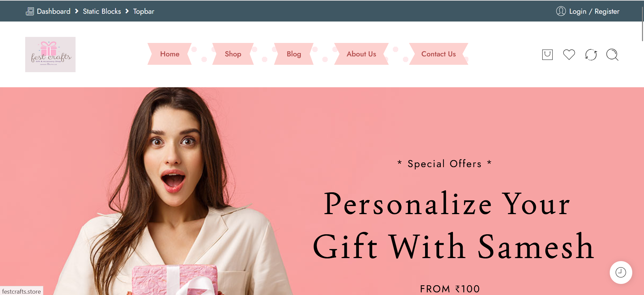Open the Blog menu item
Viewport: 644px width, 295px height.
294,54
